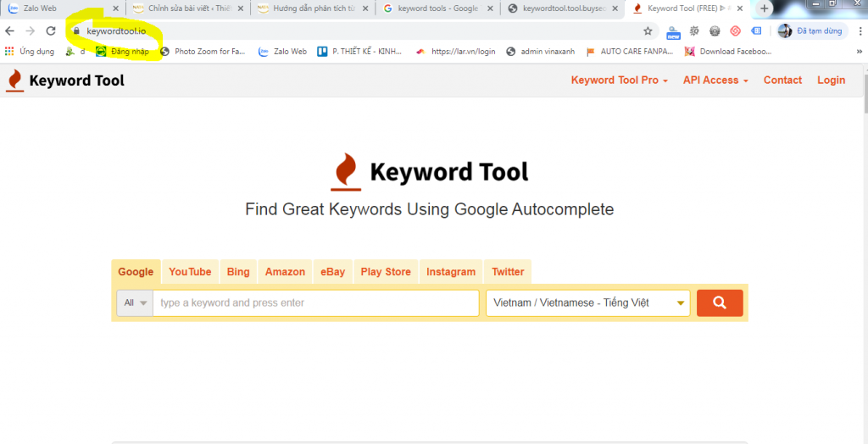Click the large Keyword Tool center logo
Screen dimensions: 868x444
click(430, 172)
